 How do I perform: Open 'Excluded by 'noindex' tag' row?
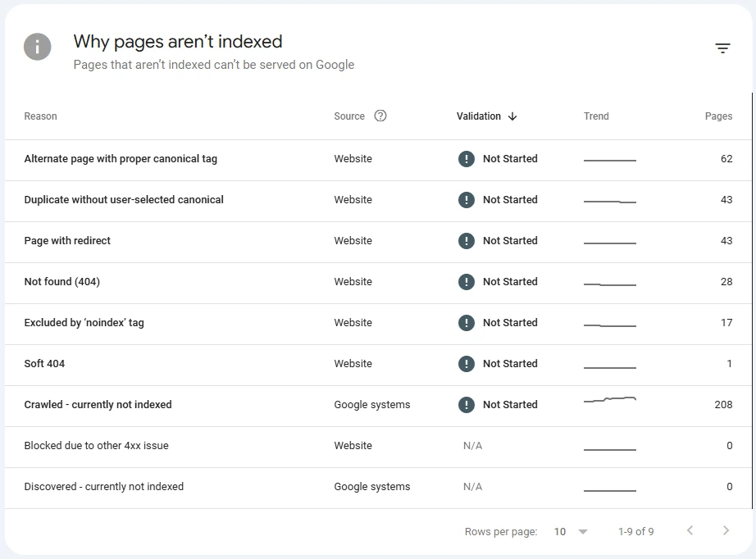tap(378, 325)
